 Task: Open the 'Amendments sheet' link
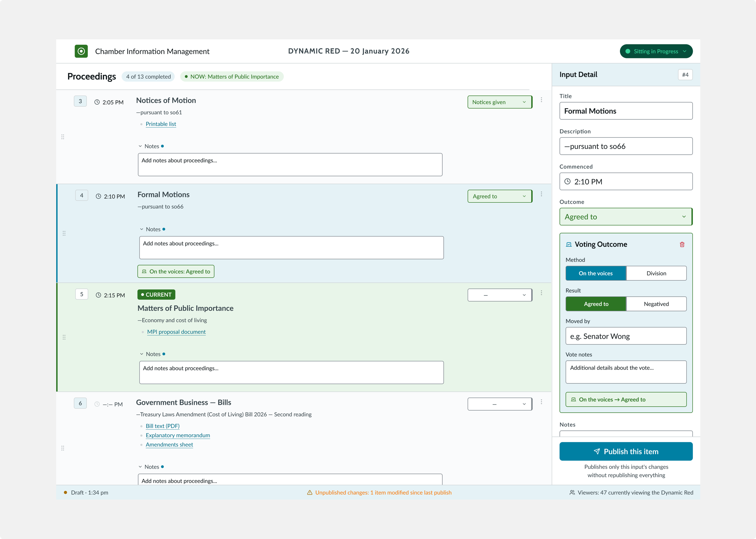coord(169,445)
